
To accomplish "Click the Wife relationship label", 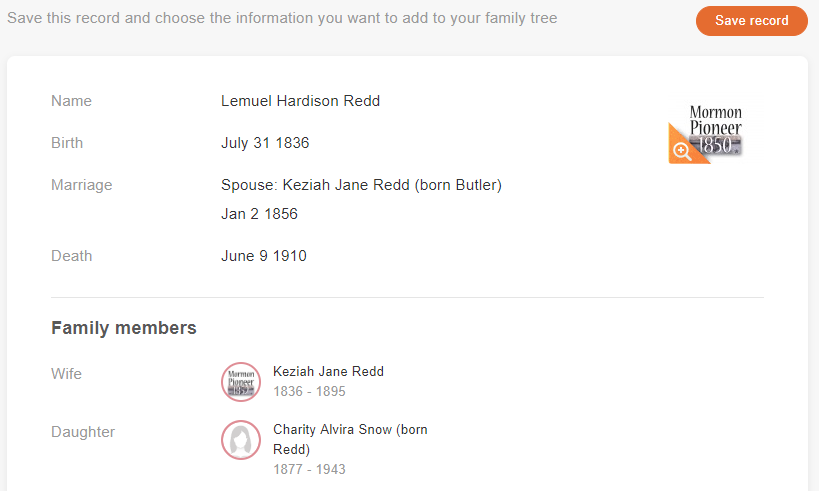I will (66, 374).
